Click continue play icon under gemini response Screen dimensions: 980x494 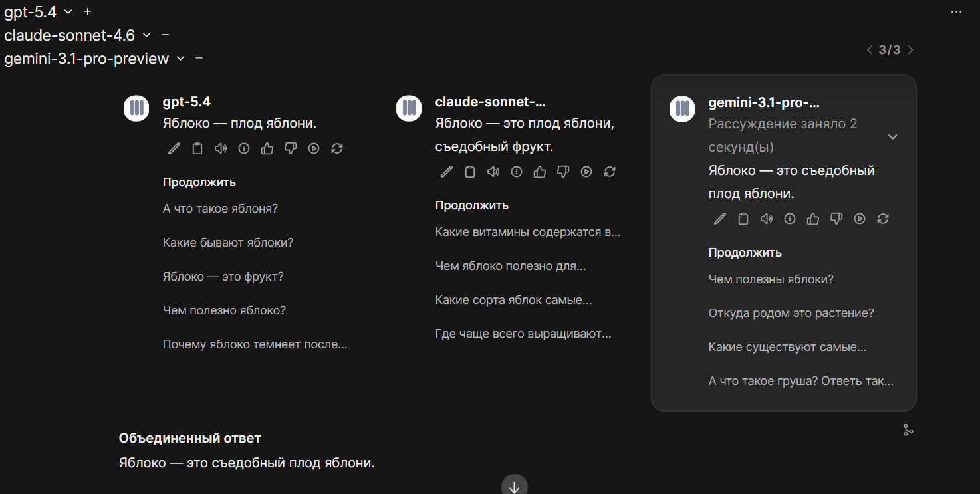[x=860, y=219]
